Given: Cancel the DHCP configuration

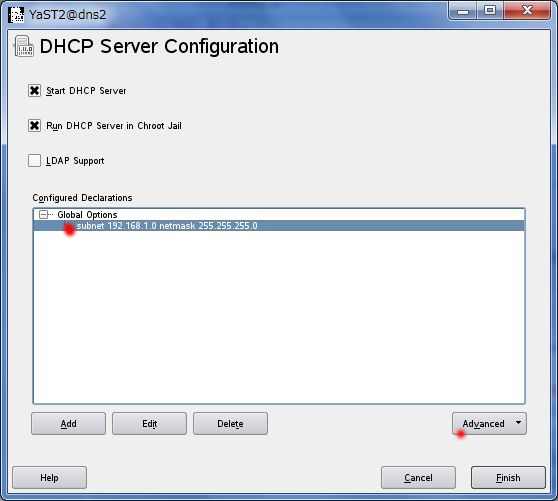Looking at the screenshot, I should pos(418,478).
